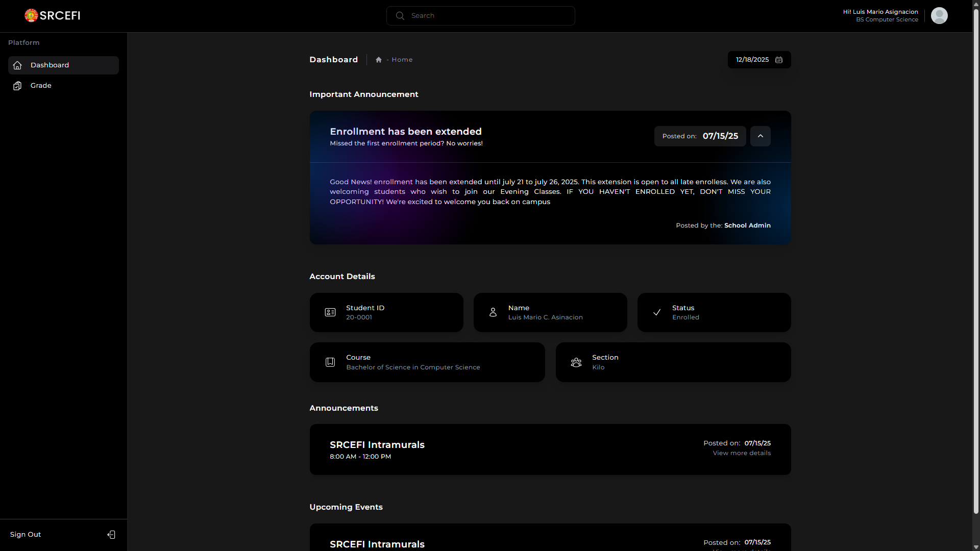Open the user avatar profile picture
Viewport: 980px width, 551px height.
pos(939,15)
